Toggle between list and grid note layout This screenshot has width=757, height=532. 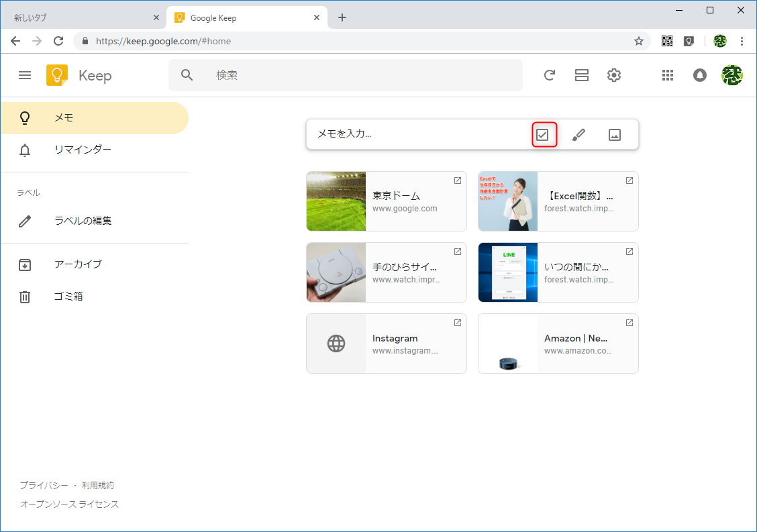point(581,75)
